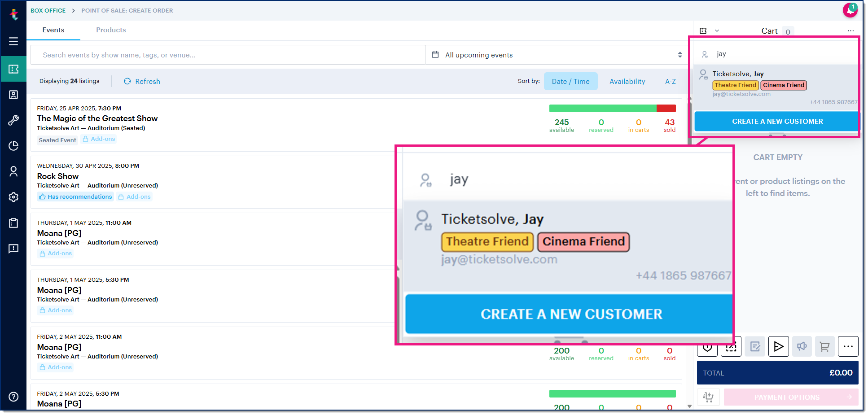Click Add-ons under The Magic of the Greatest Show

click(99, 139)
